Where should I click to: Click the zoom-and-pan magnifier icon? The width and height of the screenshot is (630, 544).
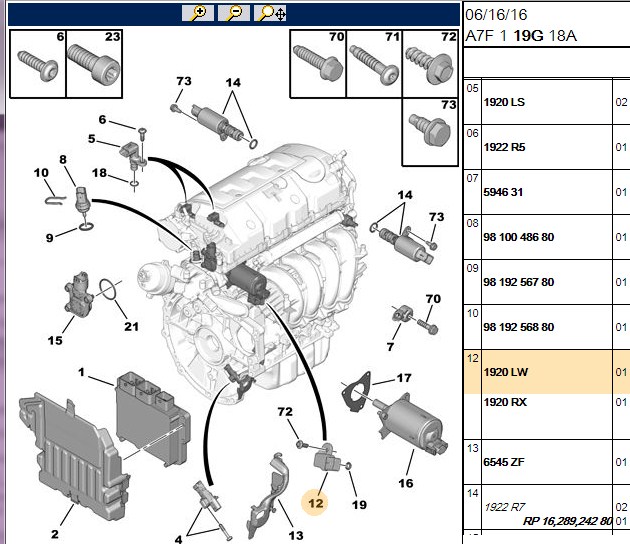pyautogui.click(x=270, y=13)
